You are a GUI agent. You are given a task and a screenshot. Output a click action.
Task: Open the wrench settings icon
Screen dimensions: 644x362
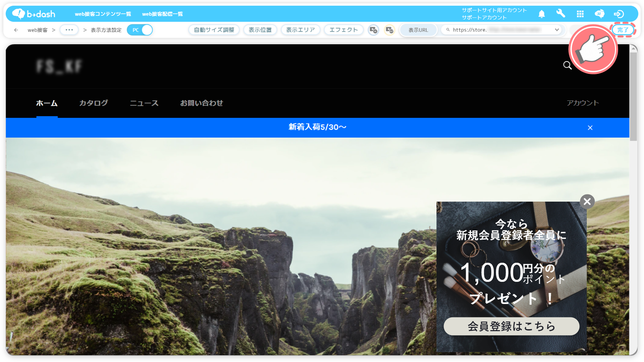[x=561, y=14]
